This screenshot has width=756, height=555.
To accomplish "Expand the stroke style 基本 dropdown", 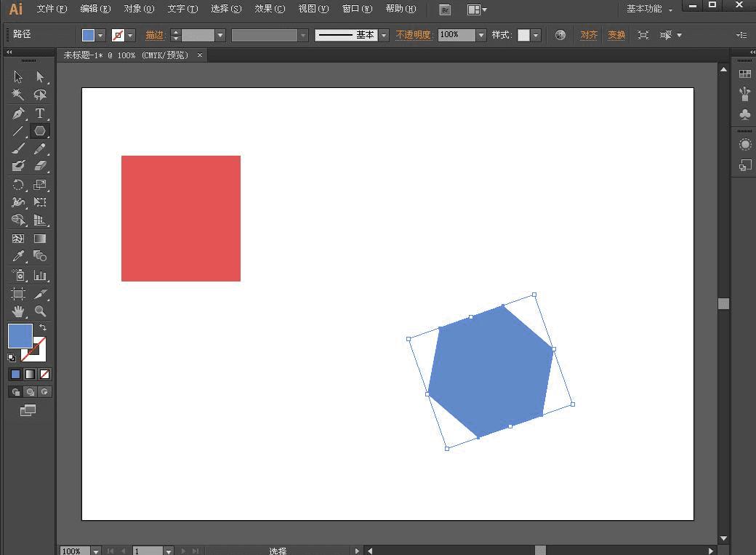I will click(x=384, y=35).
